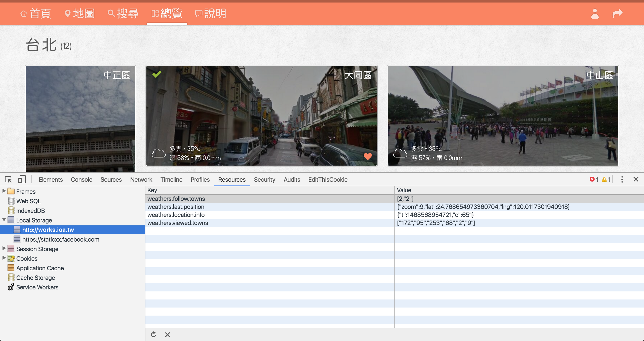Open the DevTools three-dot menu
This screenshot has width=644, height=341.
coord(622,179)
